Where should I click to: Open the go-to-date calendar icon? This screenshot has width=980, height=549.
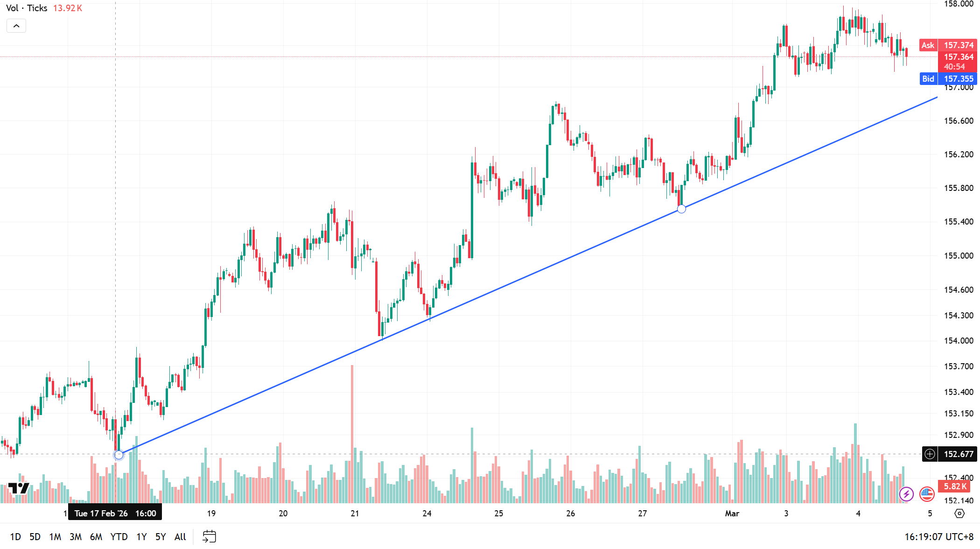tap(209, 536)
